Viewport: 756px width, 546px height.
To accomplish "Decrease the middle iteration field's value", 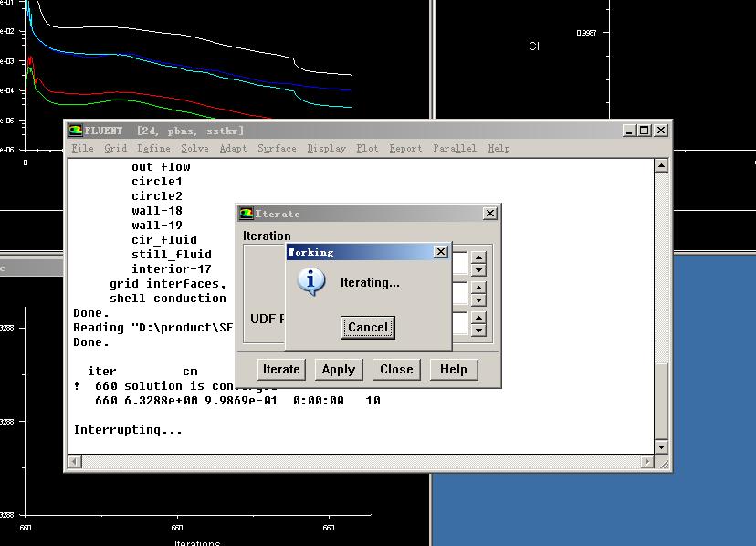I will pyautogui.click(x=478, y=299).
